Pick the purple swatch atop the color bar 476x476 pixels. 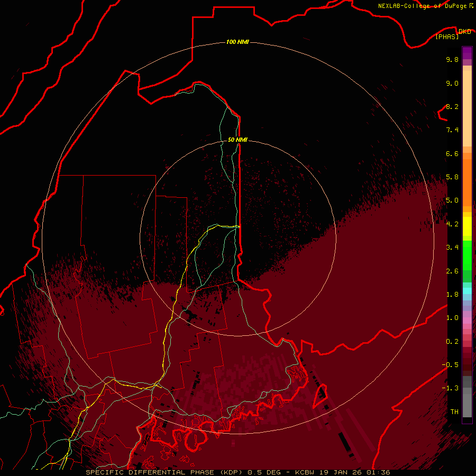[x=467, y=53]
